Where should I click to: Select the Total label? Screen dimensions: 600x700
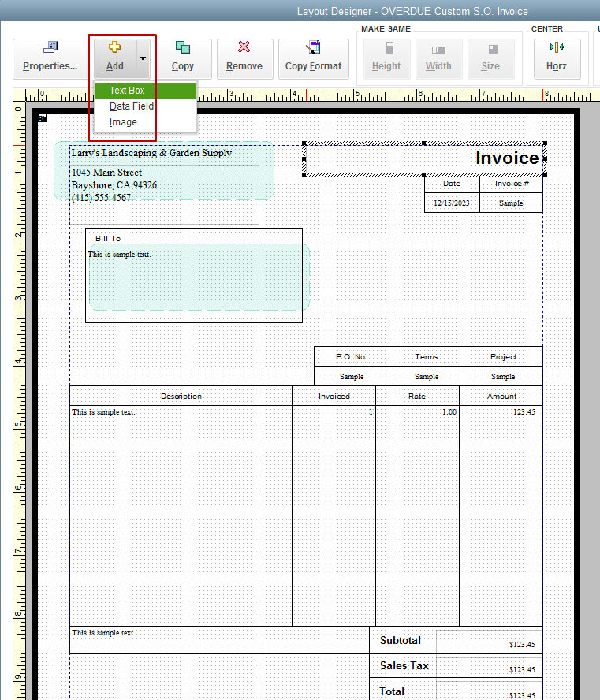tap(392, 691)
